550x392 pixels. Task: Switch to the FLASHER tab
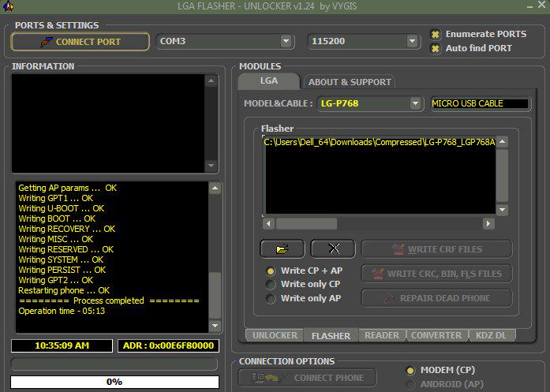tap(331, 336)
